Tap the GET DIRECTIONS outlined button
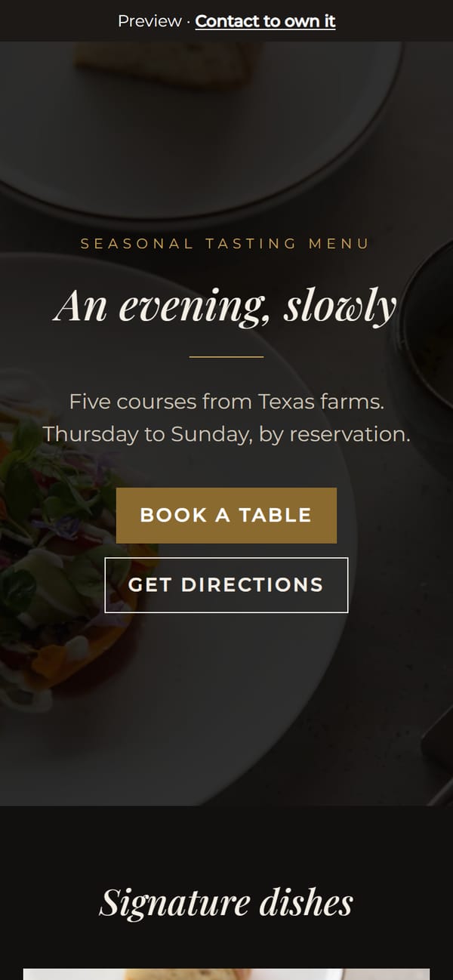Viewport: 453px width, 980px height. tap(226, 584)
